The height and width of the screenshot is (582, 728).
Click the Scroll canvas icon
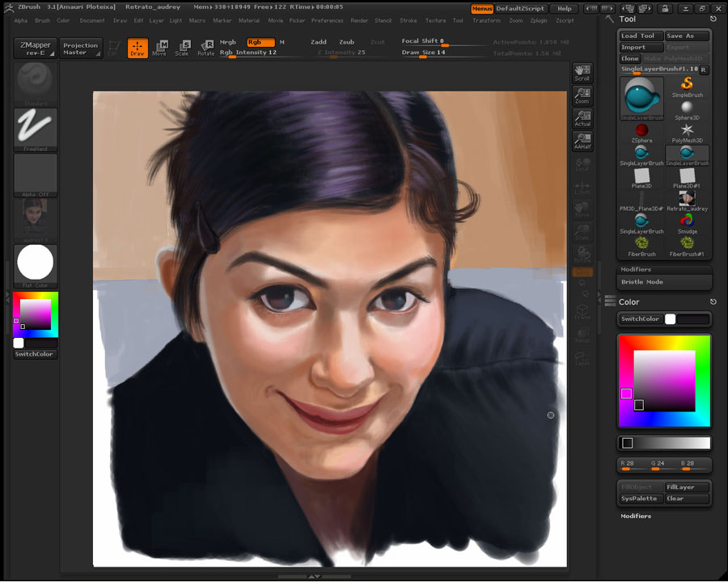(x=582, y=73)
